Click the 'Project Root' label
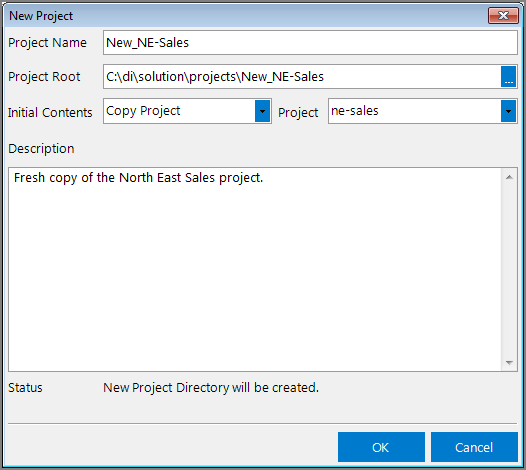 (x=44, y=76)
